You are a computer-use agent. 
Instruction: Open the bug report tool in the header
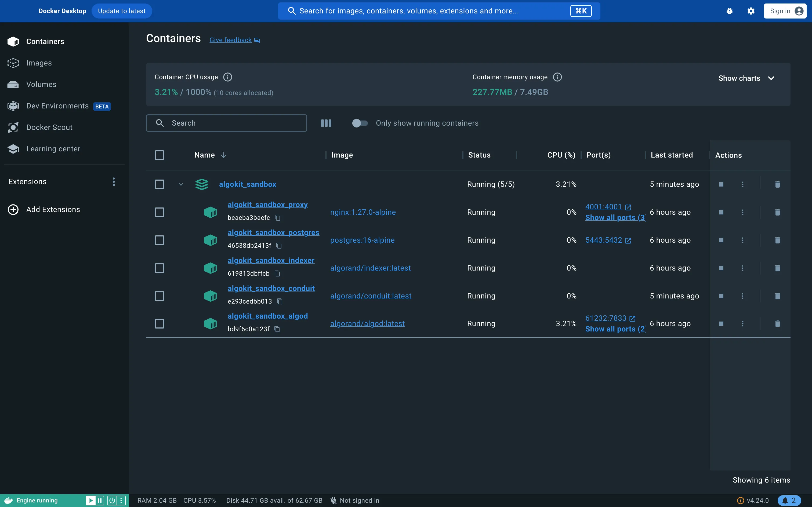pos(730,11)
